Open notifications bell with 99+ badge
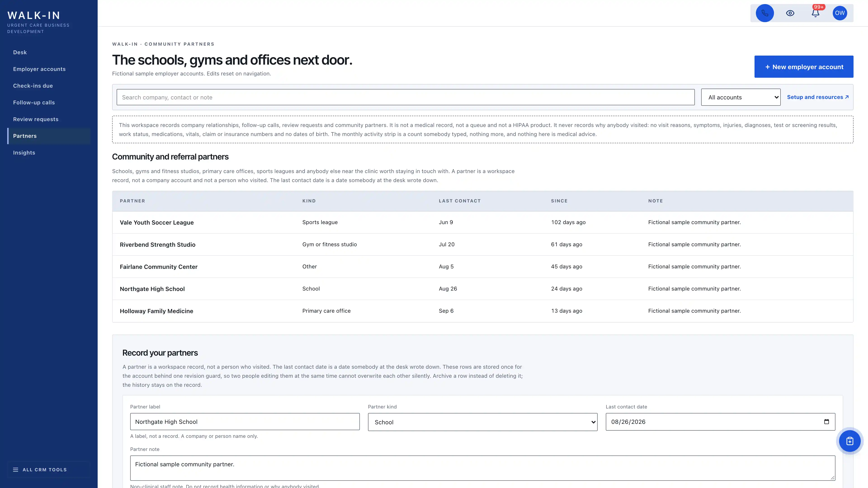The height and width of the screenshot is (488, 868). [815, 13]
